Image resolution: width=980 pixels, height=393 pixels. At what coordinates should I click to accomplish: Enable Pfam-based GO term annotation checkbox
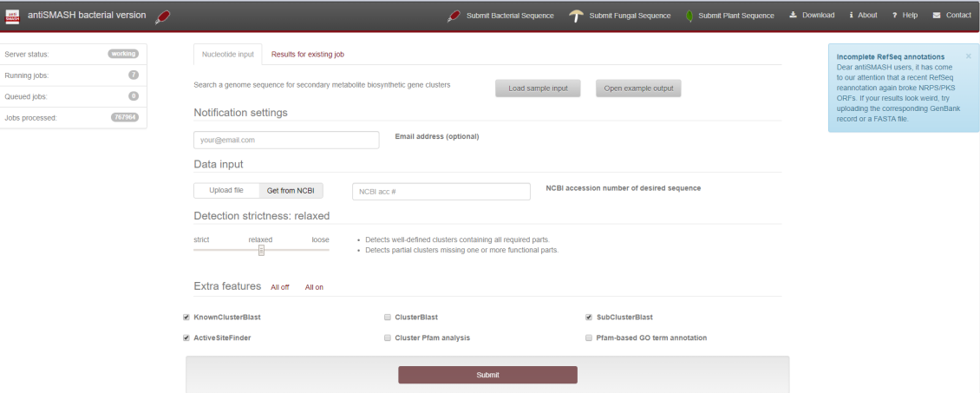click(589, 337)
